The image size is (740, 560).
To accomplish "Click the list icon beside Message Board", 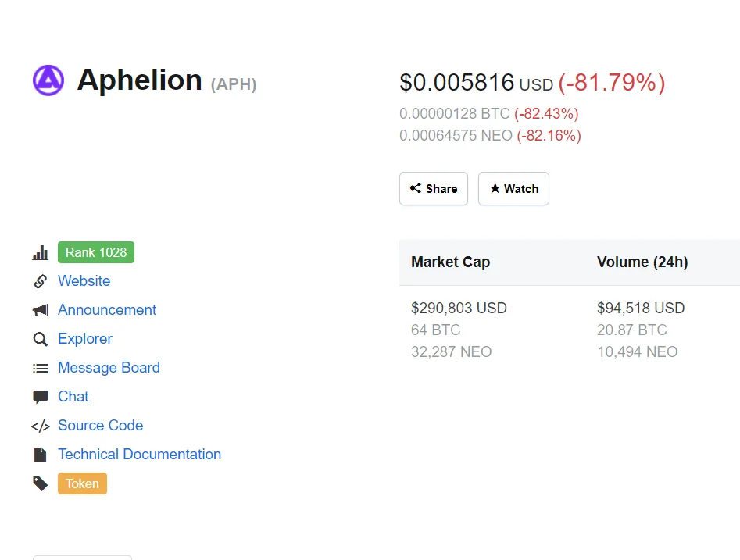I will click(x=40, y=368).
